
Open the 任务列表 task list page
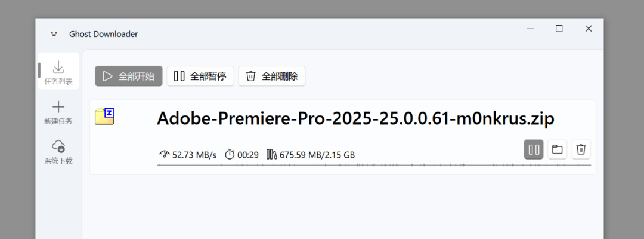click(58, 72)
